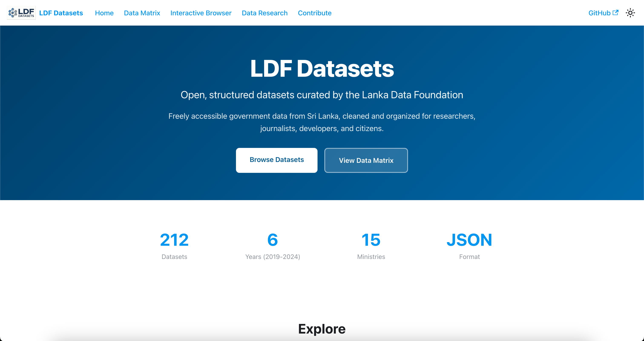The image size is (644, 341).
Task: Open the Contribute nav link
Action: click(x=315, y=13)
